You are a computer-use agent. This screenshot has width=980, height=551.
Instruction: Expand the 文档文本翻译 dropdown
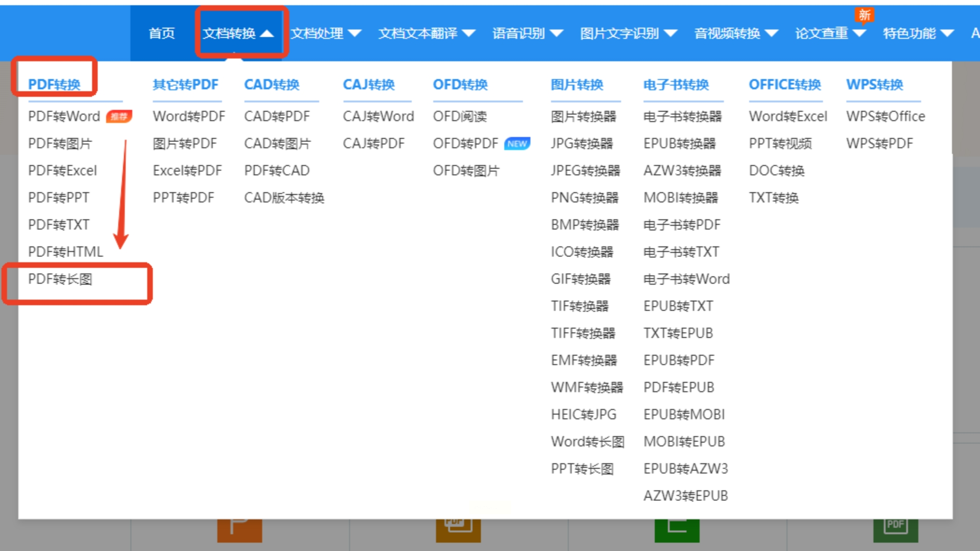(426, 33)
